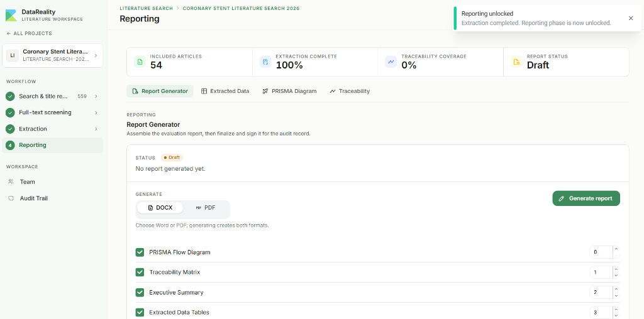Open the Reporting workflow step
The height and width of the screenshot is (319, 644).
[x=53, y=145]
